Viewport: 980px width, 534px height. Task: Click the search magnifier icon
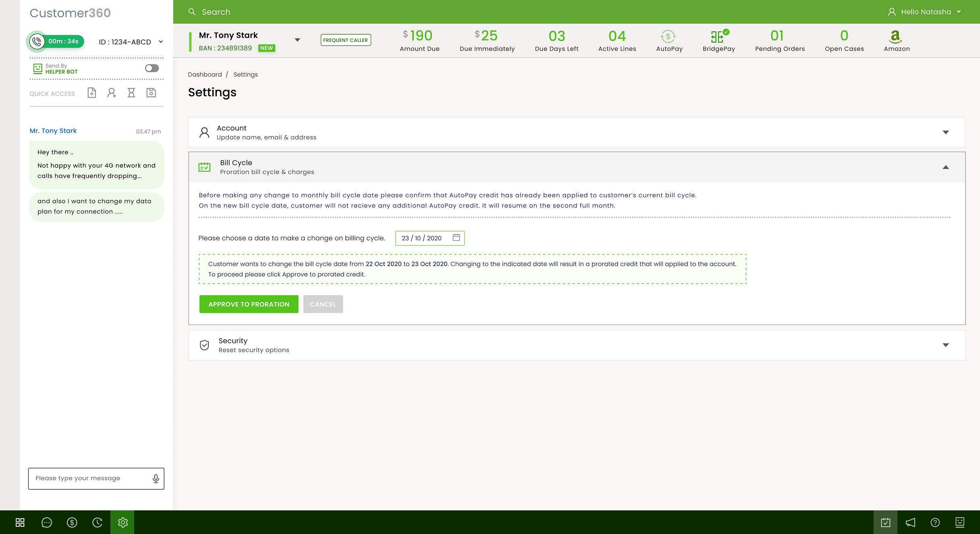click(x=192, y=12)
